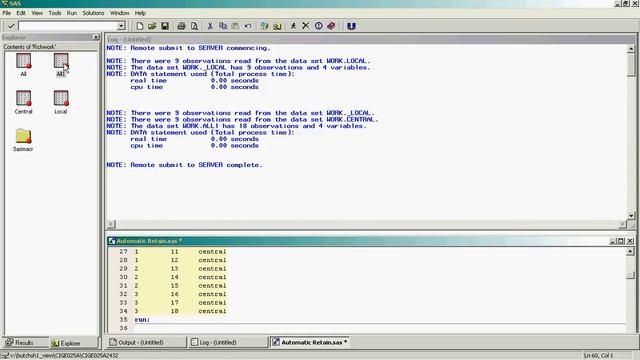Switch to the Output - (Untitled) window tab
The height and width of the screenshot is (360, 640).
[x=146, y=342]
